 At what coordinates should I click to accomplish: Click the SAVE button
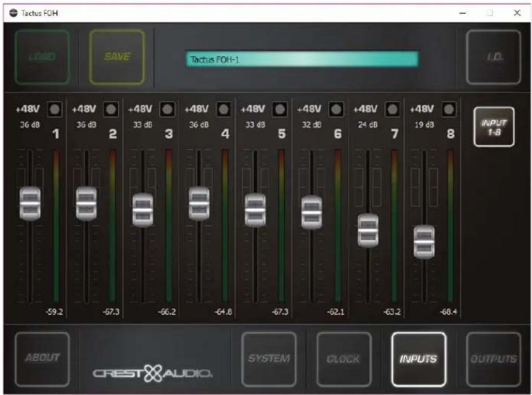[117, 57]
